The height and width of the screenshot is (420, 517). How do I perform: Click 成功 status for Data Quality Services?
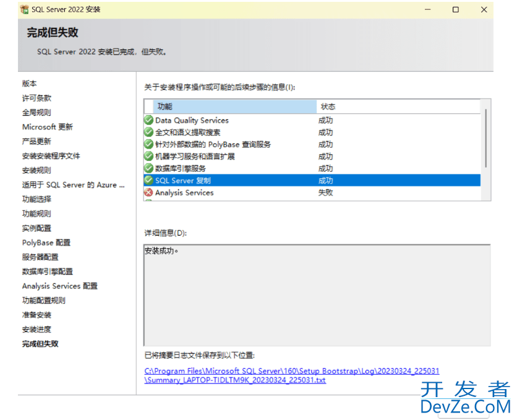coord(325,121)
